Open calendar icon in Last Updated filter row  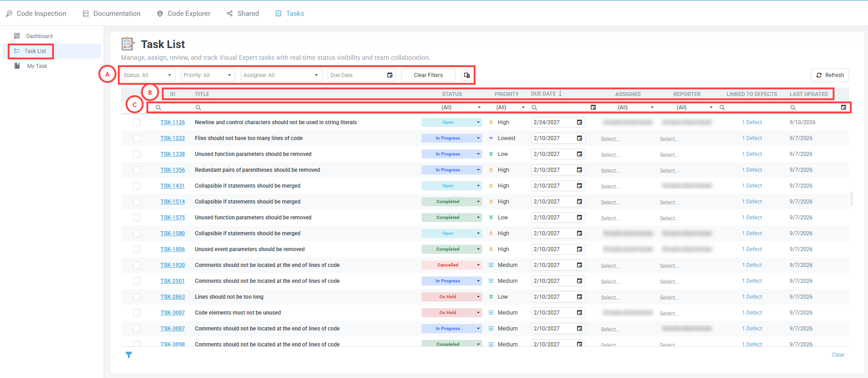point(843,107)
